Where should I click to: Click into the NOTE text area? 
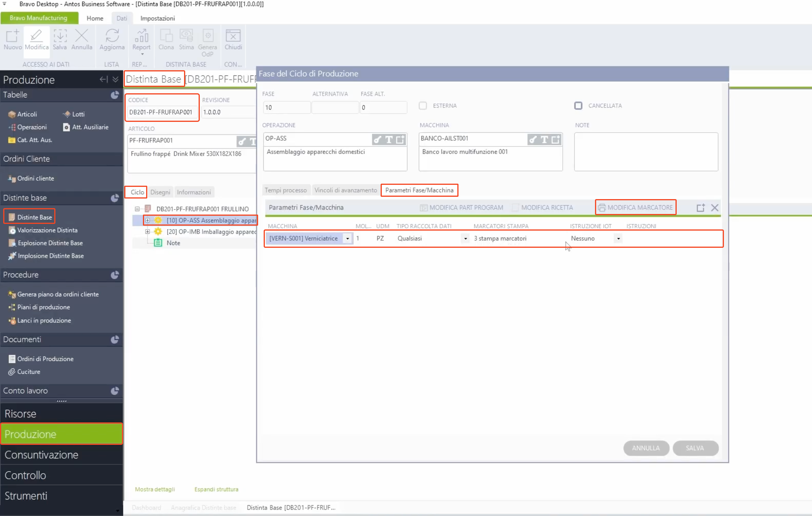[x=646, y=152]
